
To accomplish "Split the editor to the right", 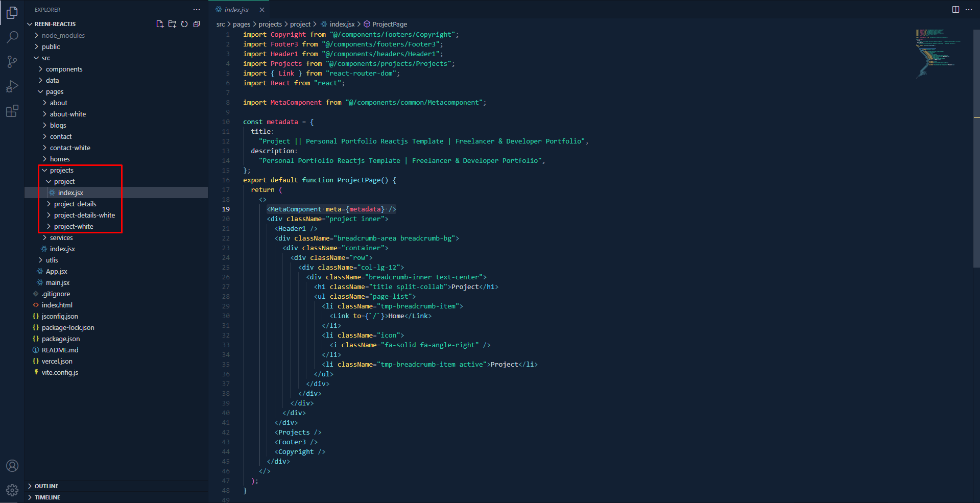I will pos(955,10).
